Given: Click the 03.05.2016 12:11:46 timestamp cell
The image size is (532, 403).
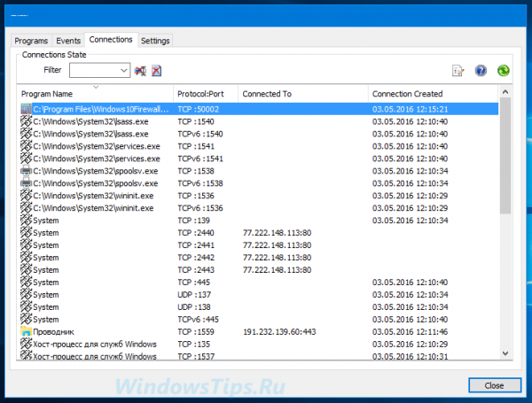Looking at the screenshot, I should click(x=410, y=332).
